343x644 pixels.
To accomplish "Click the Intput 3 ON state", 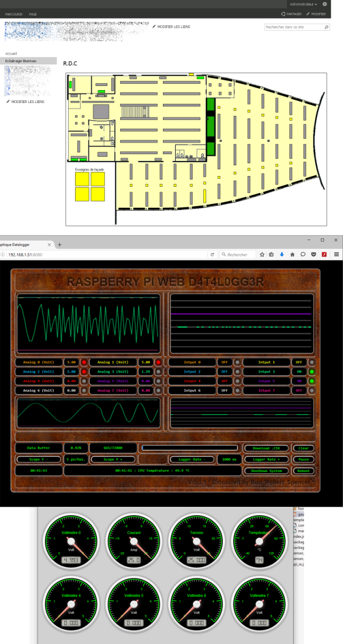I will pos(299,371).
